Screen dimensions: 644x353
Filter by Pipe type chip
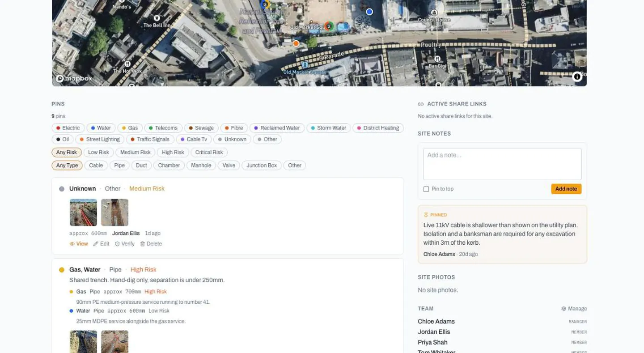pyautogui.click(x=119, y=165)
